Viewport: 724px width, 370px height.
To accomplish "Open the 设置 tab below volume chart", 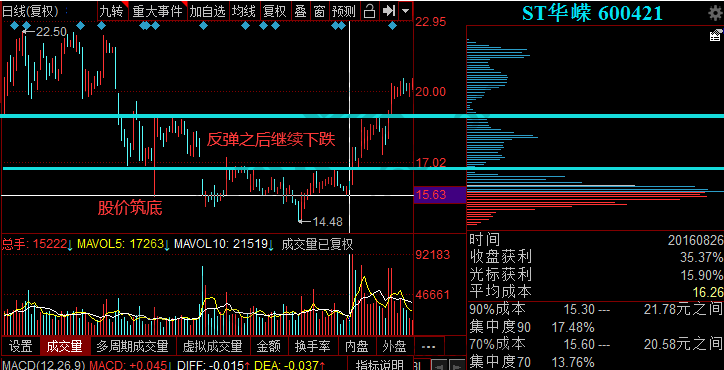I will 21,346.
